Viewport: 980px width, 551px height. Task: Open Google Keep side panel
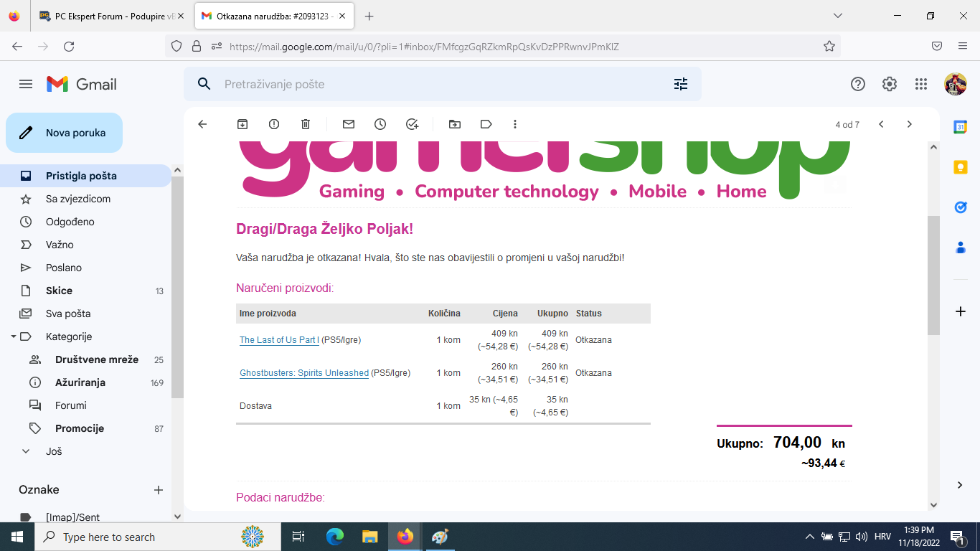[x=960, y=167]
